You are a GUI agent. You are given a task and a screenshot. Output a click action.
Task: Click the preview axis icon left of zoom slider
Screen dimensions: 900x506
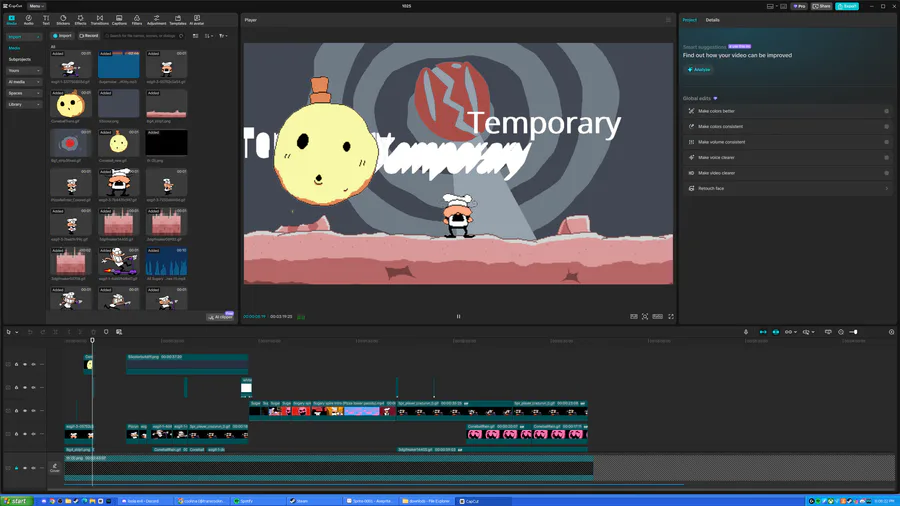click(828, 332)
